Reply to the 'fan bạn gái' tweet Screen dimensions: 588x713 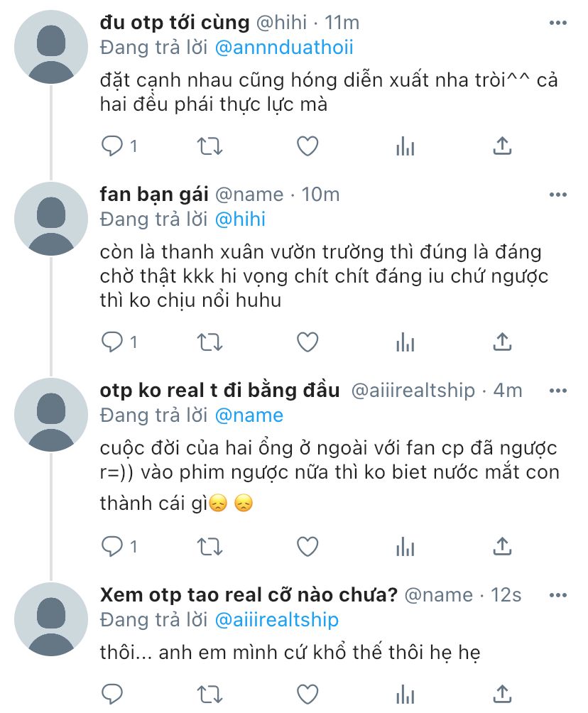coord(119,342)
